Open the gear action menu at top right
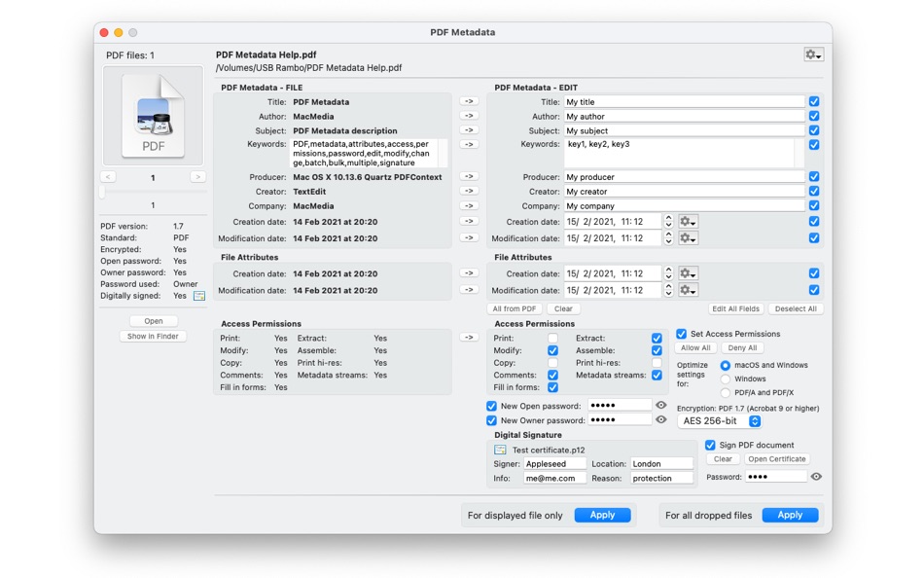The height and width of the screenshot is (578, 924). [813, 54]
